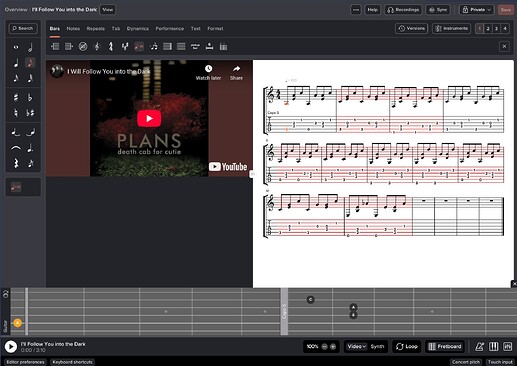Select the whole note duration

tap(16, 47)
